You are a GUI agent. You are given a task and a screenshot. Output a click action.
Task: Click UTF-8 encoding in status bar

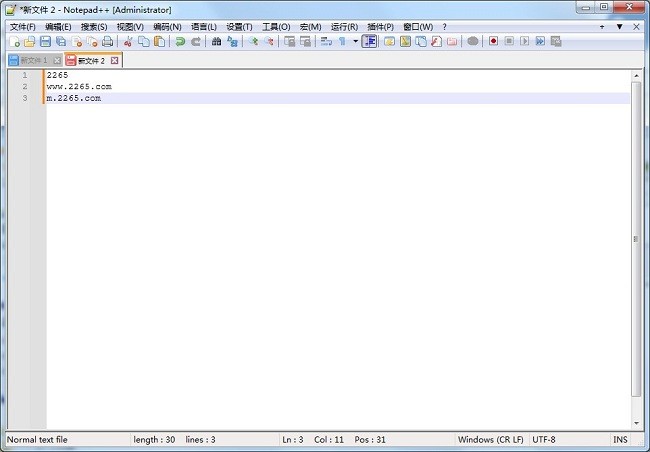click(543, 440)
